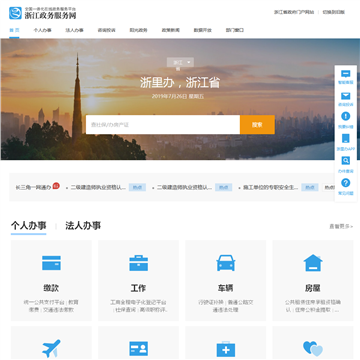Open the 工作 card title
The width and height of the screenshot is (360, 360).
[138, 288]
